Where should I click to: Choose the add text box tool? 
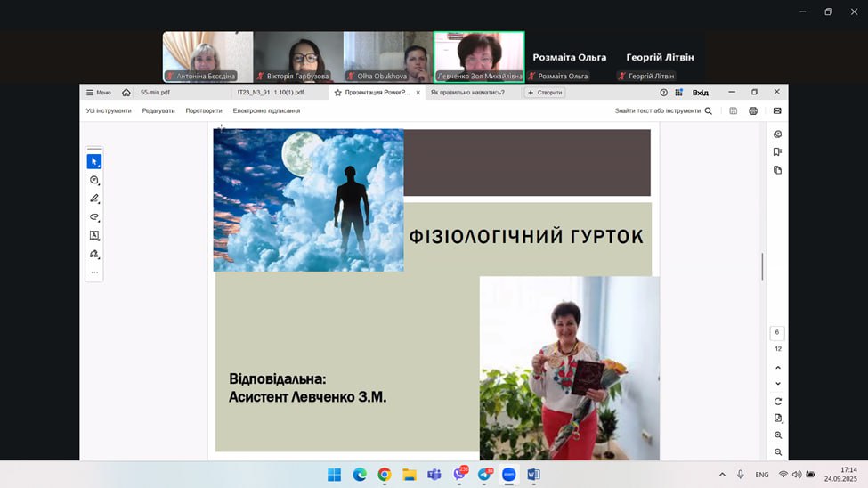(93, 236)
